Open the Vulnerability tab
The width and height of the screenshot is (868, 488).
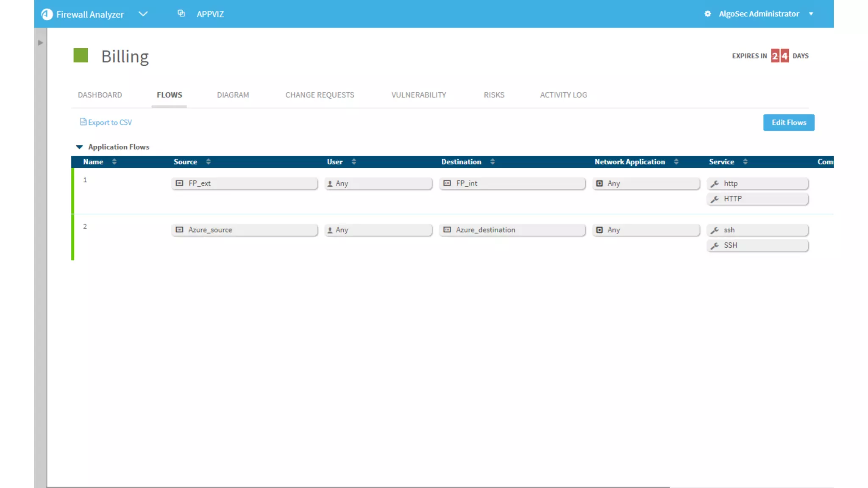418,95
